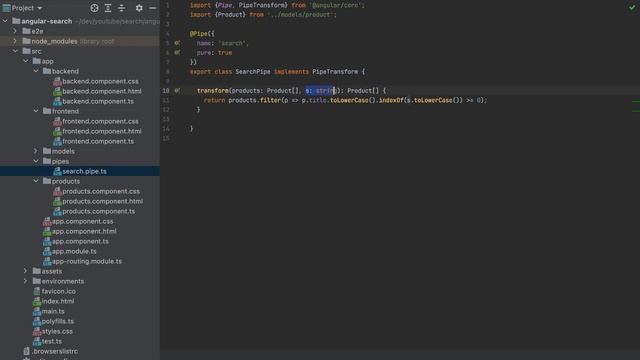Select app.component.ts file
640x360 pixels.
coord(80,241)
